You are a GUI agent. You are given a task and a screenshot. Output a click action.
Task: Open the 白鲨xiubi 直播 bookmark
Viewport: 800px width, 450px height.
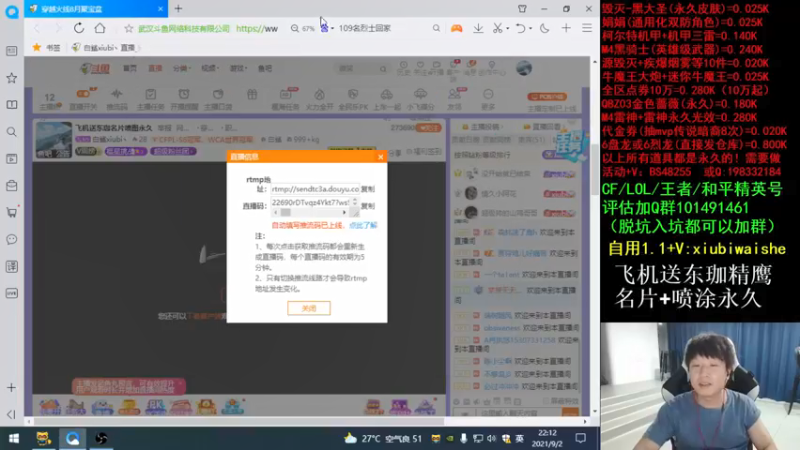tap(106, 47)
